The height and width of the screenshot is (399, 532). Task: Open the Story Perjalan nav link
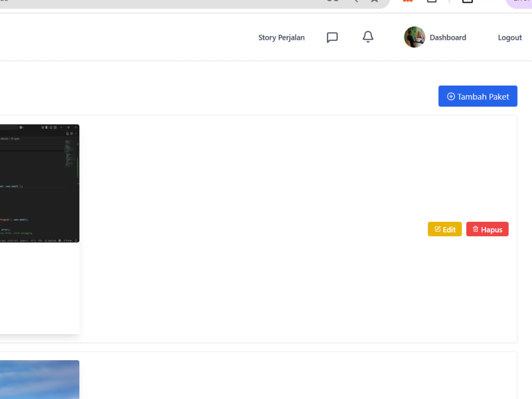pos(281,37)
